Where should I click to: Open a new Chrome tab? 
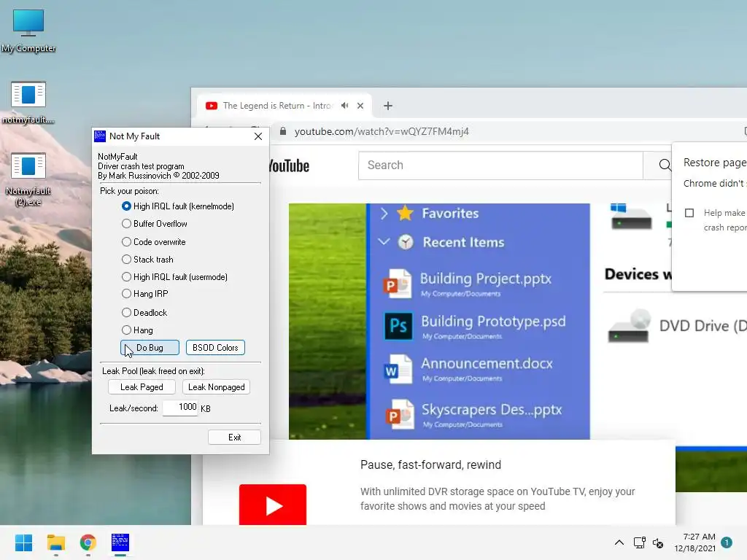388,106
